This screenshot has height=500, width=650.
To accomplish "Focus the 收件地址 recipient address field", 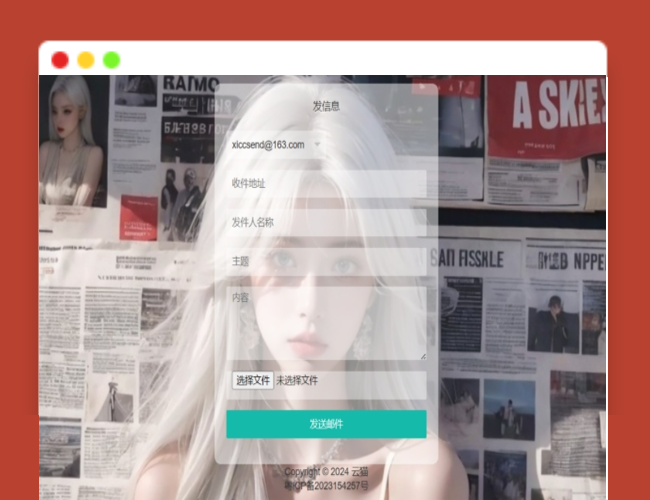I will tap(326, 183).
